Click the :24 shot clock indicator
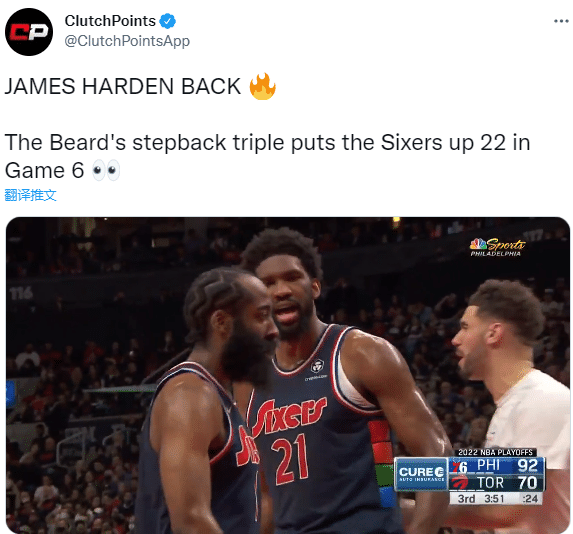573x534 pixels. click(x=530, y=499)
